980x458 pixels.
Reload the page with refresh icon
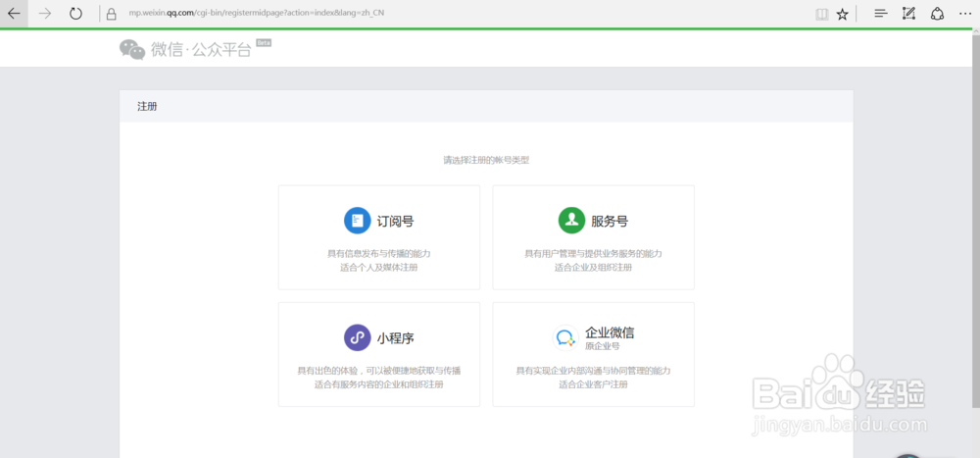76,14
